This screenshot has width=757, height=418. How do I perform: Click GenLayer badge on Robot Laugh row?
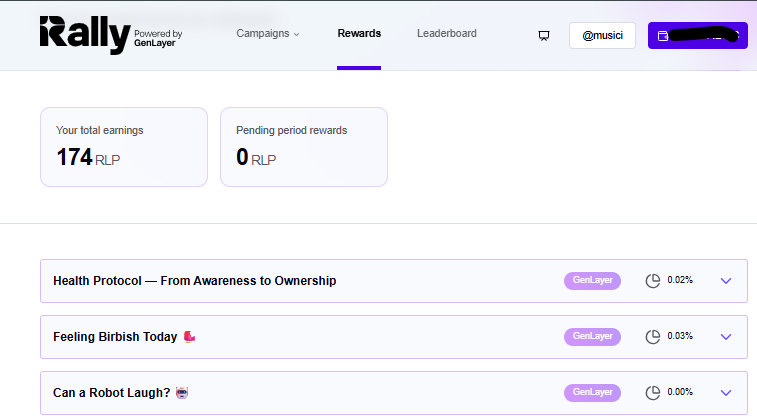click(592, 392)
